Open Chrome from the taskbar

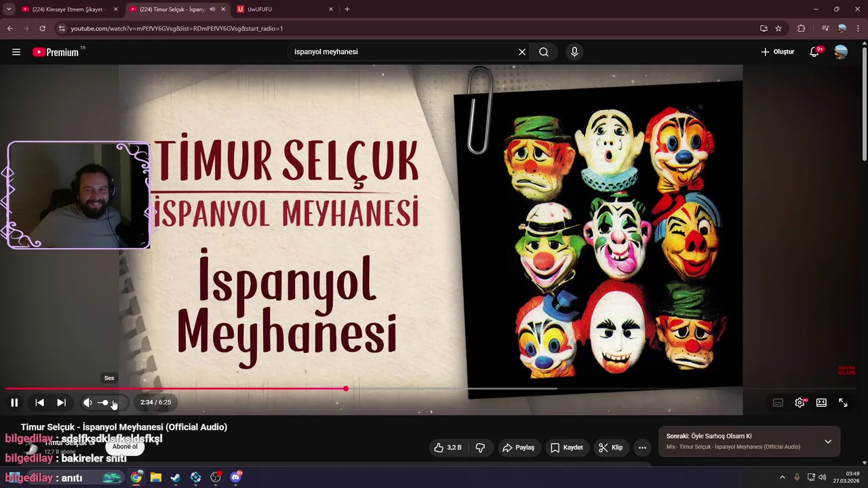pos(136,477)
